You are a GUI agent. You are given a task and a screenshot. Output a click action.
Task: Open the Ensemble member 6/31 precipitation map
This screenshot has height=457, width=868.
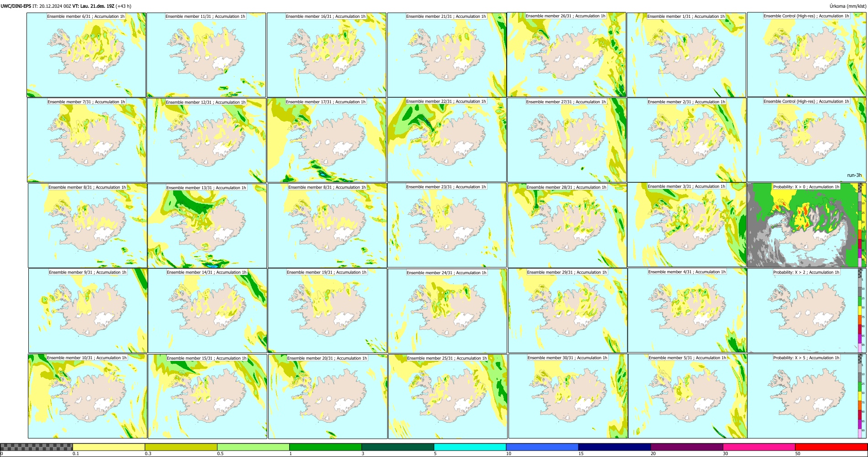point(86,55)
